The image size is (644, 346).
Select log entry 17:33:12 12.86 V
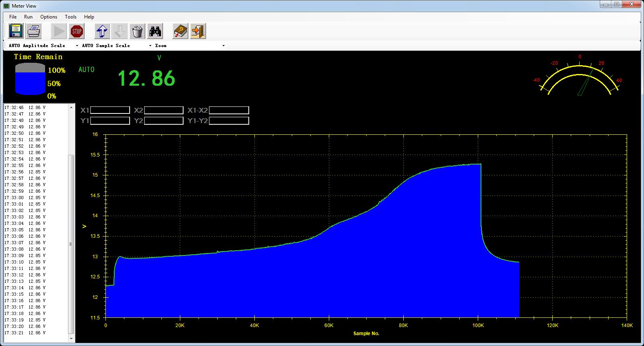[x=25, y=275]
